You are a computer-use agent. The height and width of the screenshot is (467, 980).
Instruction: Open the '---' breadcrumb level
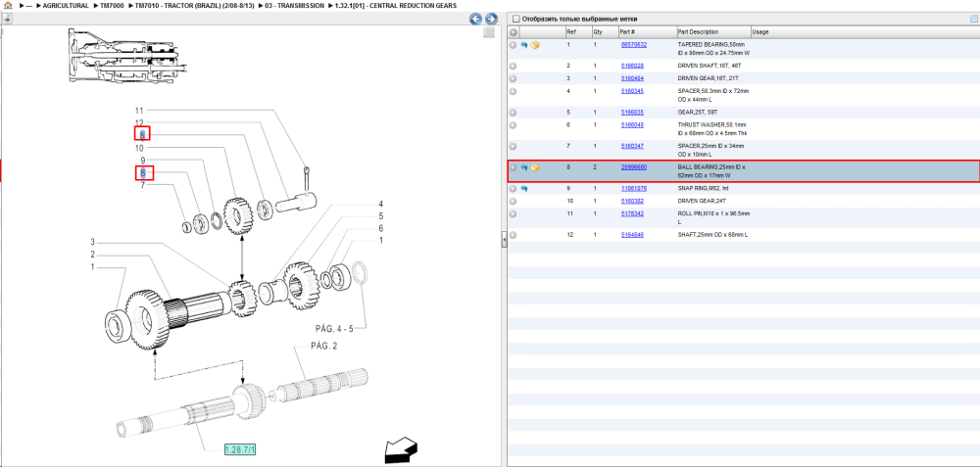28,6
